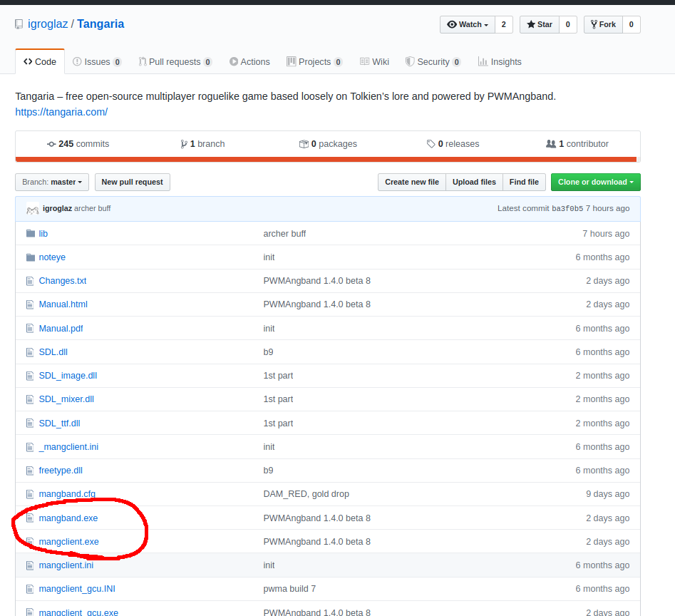Open the Pull requests tab
The height and width of the screenshot is (616, 675).
(175, 61)
